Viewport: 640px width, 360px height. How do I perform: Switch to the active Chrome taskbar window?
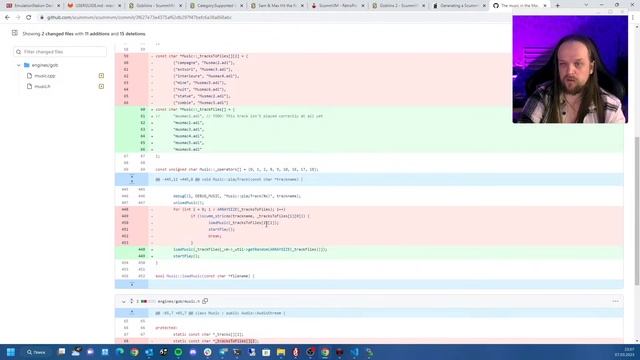[325, 352]
